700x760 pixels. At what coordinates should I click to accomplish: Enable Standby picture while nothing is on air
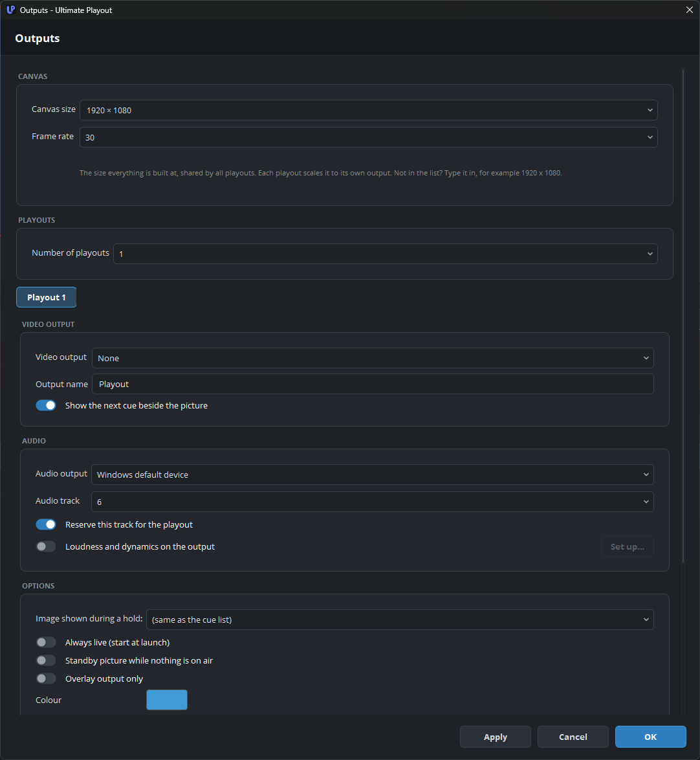click(x=46, y=660)
